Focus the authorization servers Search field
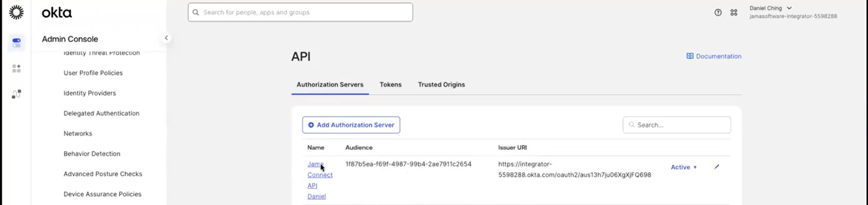This screenshot has width=868, height=205. tap(677, 125)
